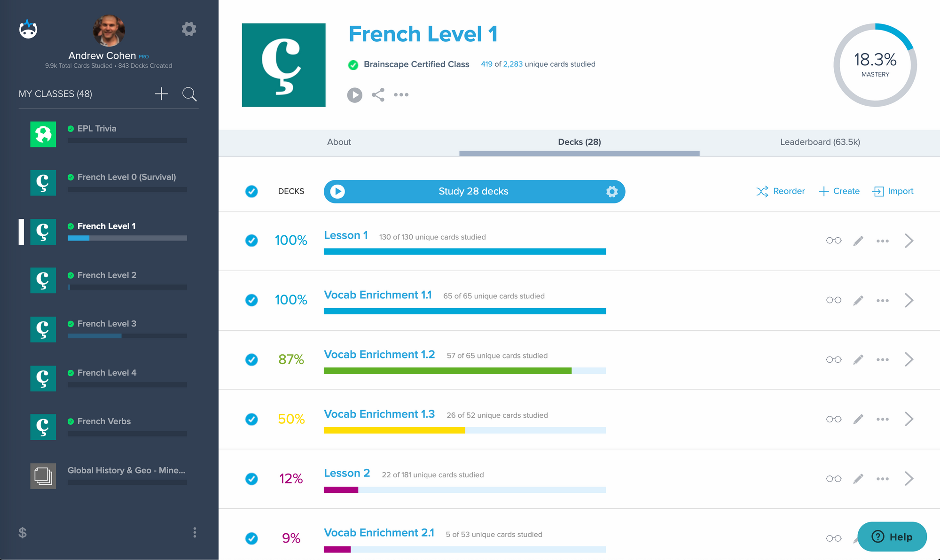Screen dimensions: 940x560
Task: Click the import icon for decks
Action: coord(879,191)
